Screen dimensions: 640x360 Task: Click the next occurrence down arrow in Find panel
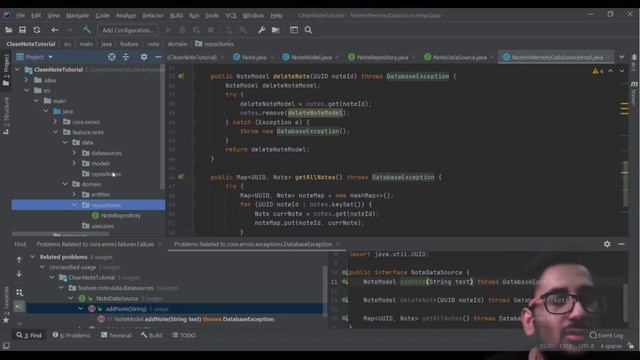coord(19,274)
